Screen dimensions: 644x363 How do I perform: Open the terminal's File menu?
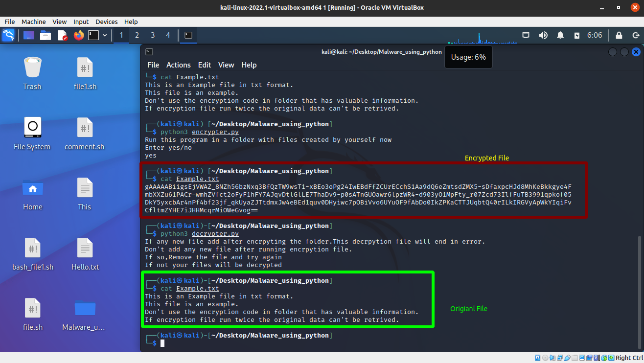[x=153, y=65]
